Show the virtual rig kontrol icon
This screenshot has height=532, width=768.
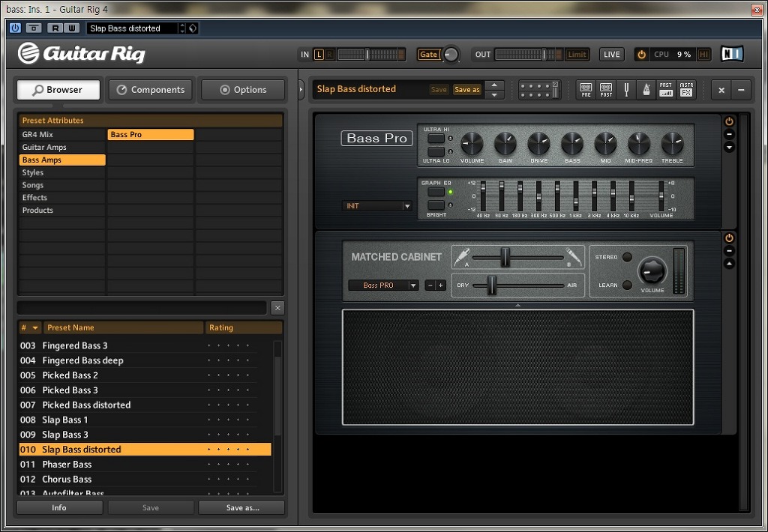tap(540, 90)
